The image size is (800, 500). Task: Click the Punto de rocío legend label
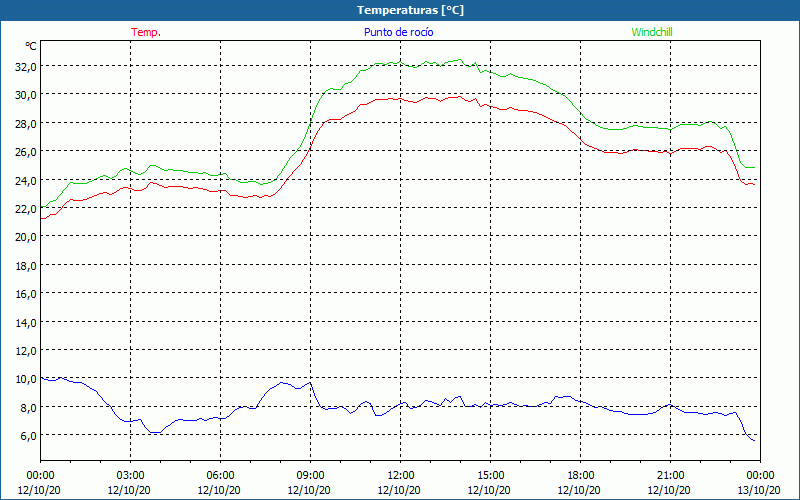[x=398, y=32]
